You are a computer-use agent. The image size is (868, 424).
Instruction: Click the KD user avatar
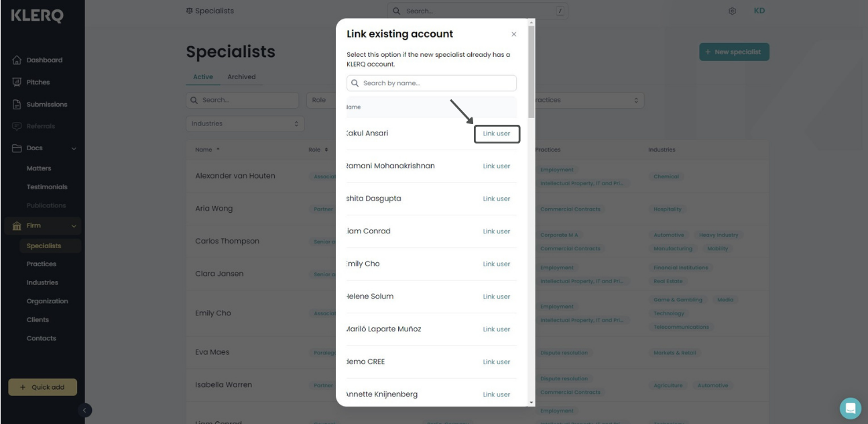[x=759, y=11]
